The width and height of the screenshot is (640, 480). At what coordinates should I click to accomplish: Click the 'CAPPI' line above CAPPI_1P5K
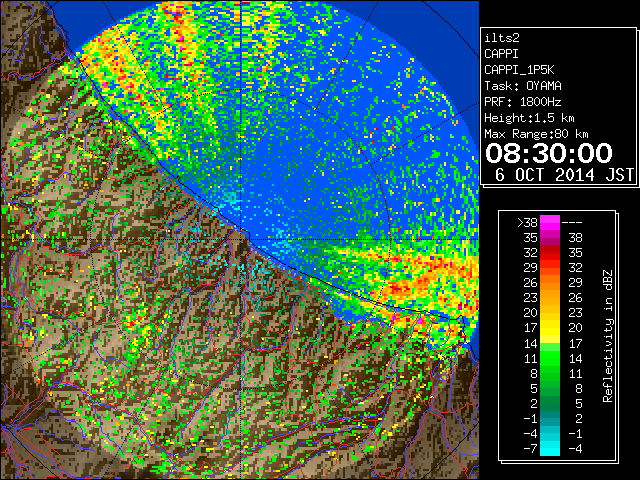click(502, 54)
